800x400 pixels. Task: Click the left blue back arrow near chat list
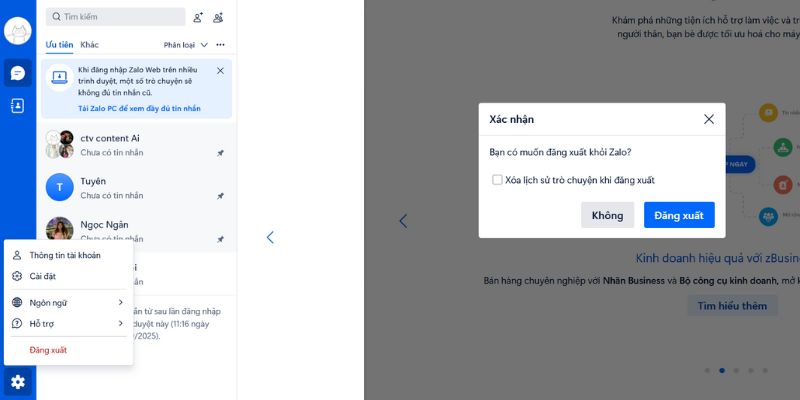pyautogui.click(x=270, y=237)
